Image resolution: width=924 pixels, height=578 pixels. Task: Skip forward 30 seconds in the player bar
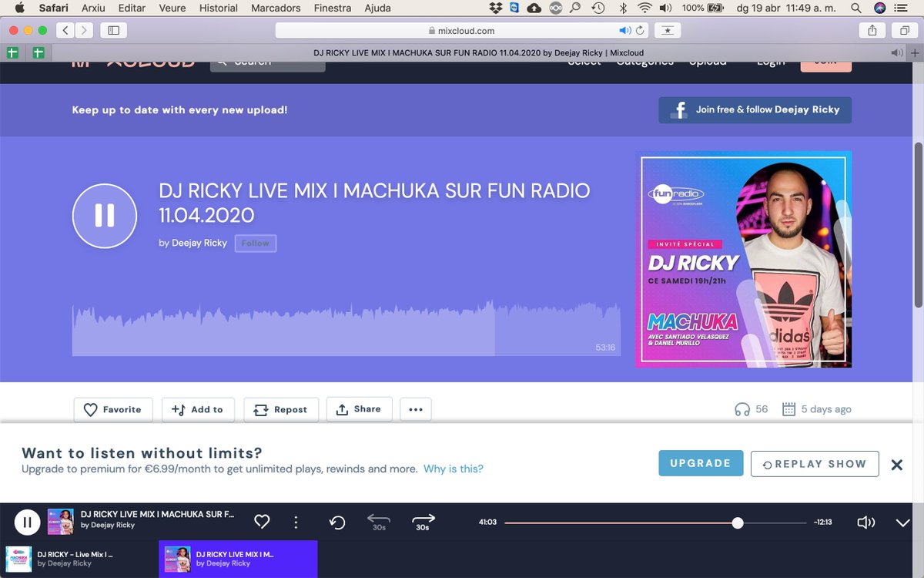[x=423, y=522]
